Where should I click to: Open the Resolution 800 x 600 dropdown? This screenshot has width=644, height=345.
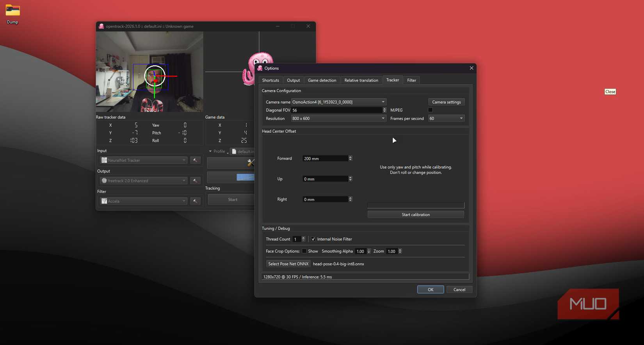pyautogui.click(x=339, y=118)
